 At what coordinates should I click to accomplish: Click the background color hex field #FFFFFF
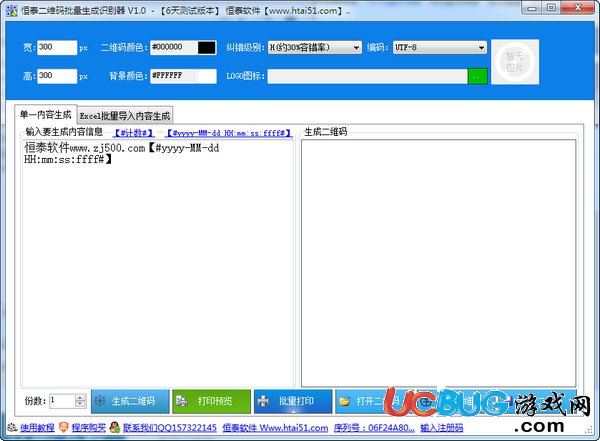tap(174, 76)
